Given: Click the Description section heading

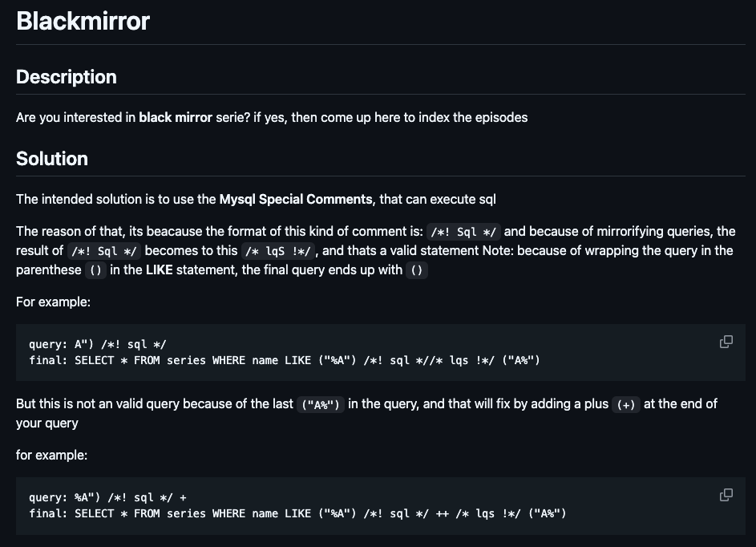Looking at the screenshot, I should 67,77.
